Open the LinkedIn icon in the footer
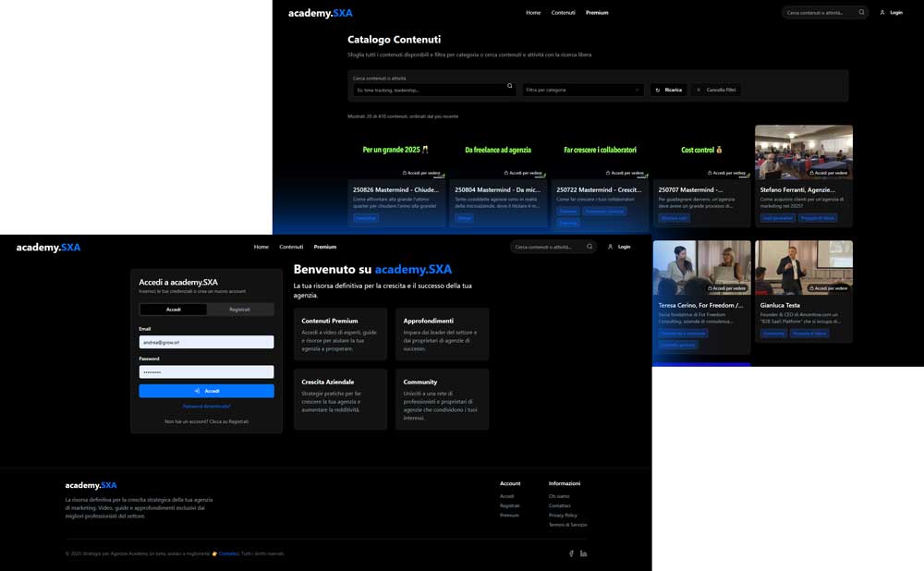Screen dimensions: 924x571 pyautogui.click(x=583, y=553)
